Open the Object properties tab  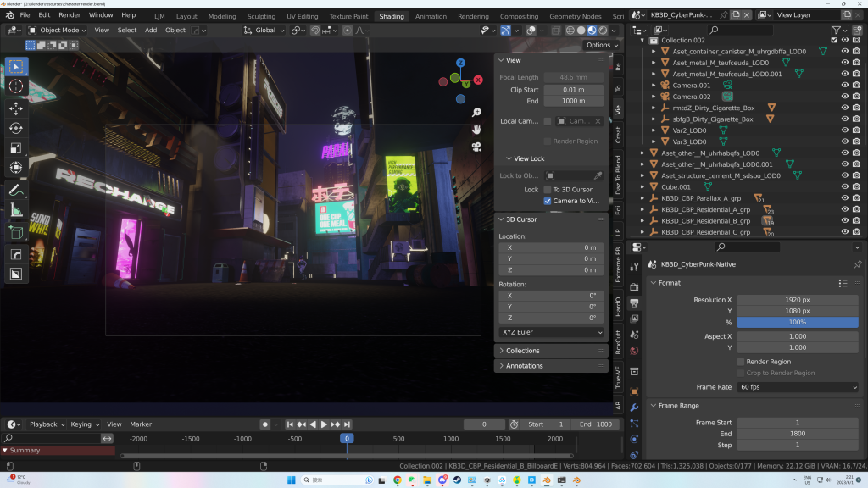(x=634, y=391)
